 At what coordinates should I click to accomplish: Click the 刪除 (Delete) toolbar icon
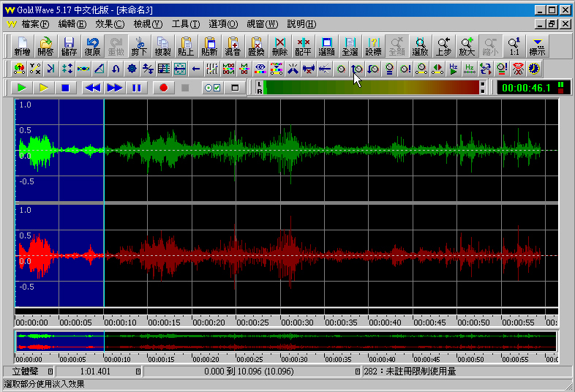click(x=279, y=47)
